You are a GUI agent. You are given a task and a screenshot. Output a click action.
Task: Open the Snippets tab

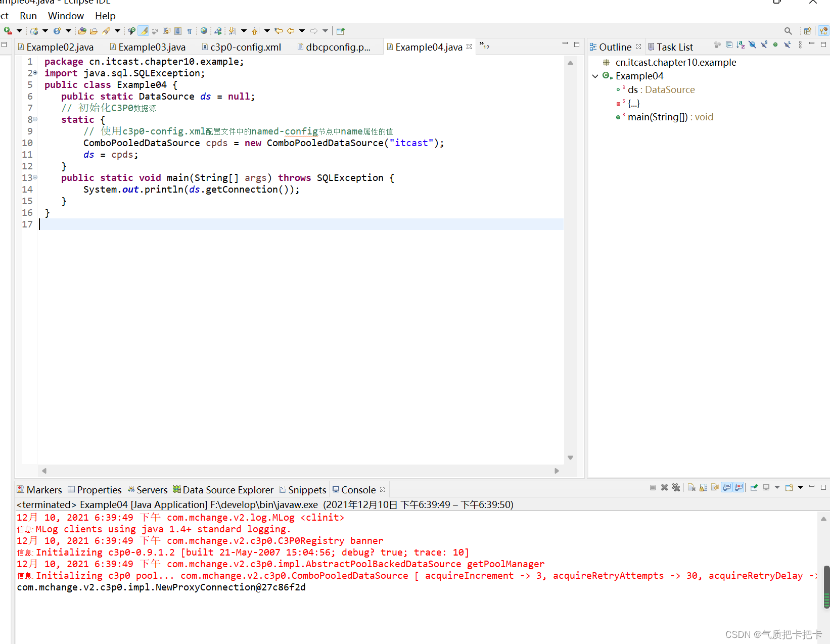tap(303, 490)
